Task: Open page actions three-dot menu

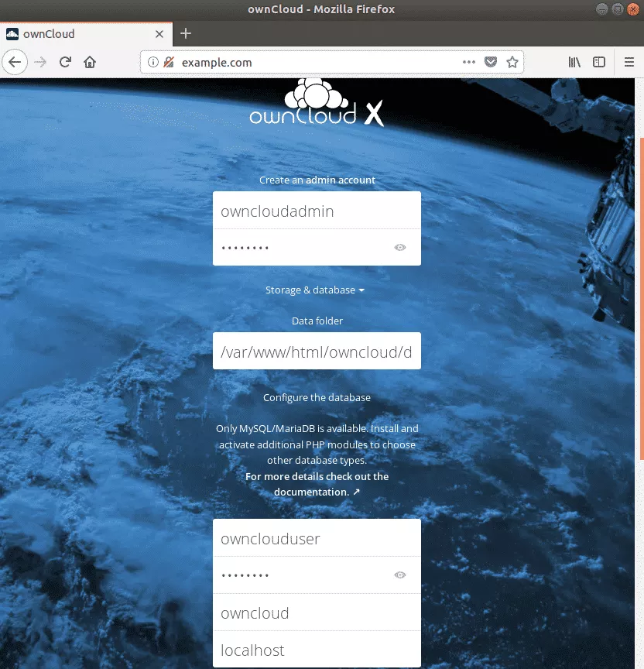Action: pos(469,62)
